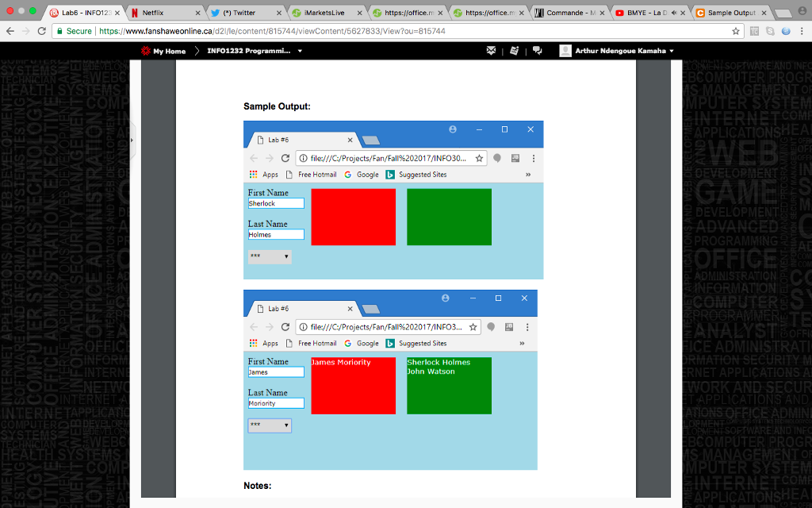Image resolution: width=812 pixels, height=508 pixels.
Task: Close the Twitter tab
Action: 278,13
